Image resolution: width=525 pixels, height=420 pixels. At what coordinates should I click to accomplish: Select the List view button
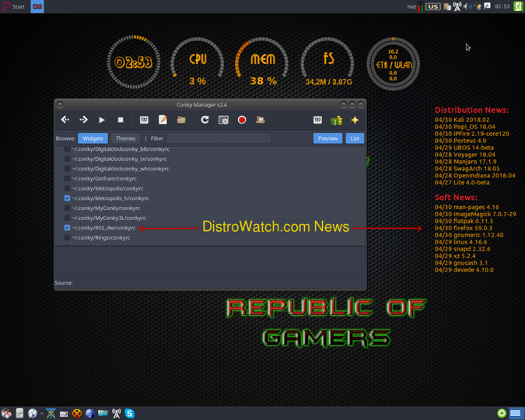(x=355, y=138)
